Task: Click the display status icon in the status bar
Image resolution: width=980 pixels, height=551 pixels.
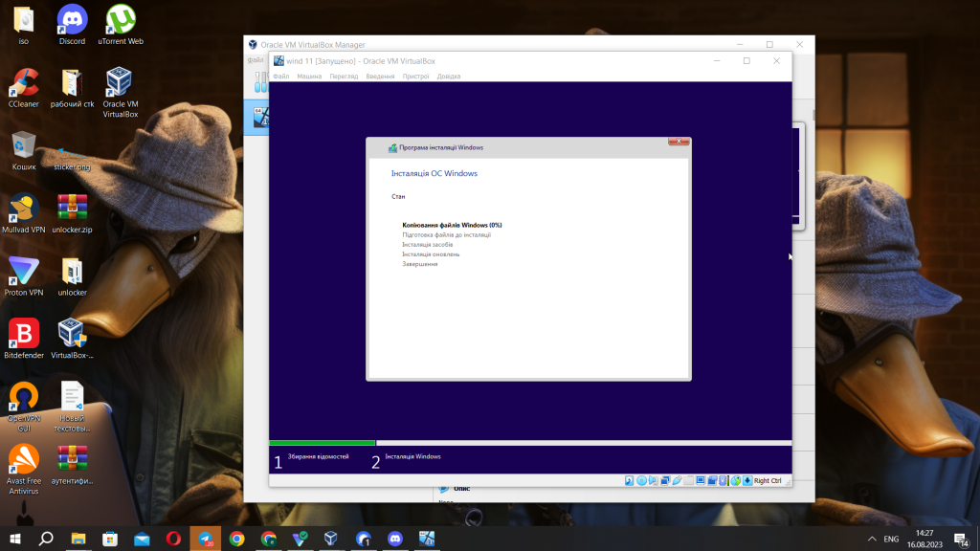Action: [700, 480]
